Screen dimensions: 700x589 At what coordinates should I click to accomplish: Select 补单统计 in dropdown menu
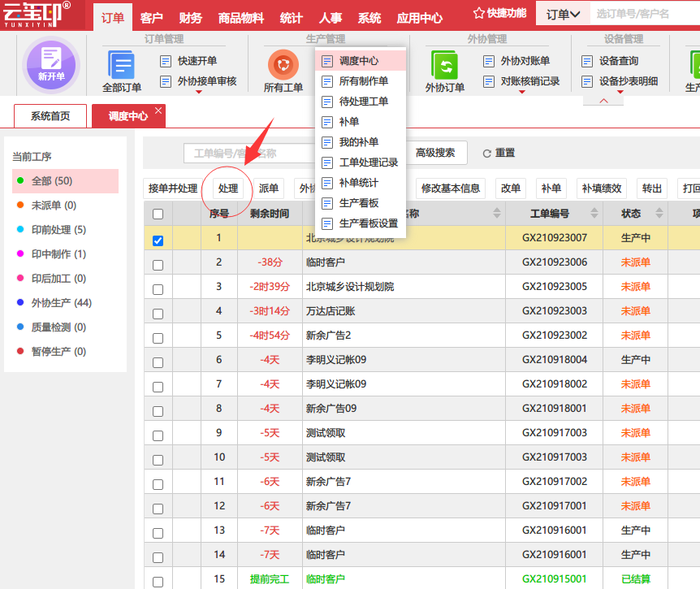click(x=361, y=183)
